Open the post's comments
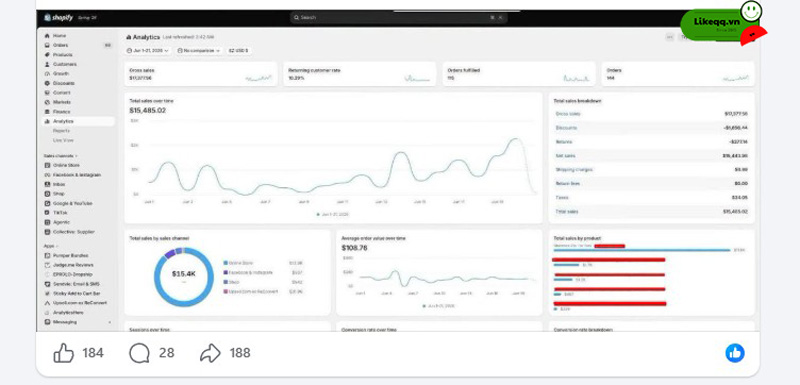 tap(139, 353)
